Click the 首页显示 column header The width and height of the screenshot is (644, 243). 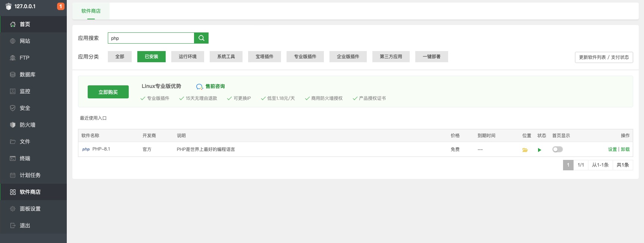point(561,136)
